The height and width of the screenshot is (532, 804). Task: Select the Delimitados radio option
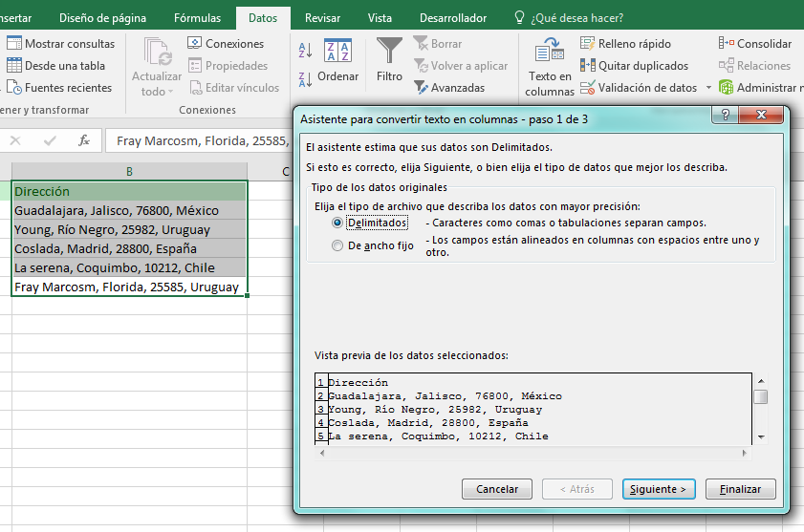click(337, 223)
